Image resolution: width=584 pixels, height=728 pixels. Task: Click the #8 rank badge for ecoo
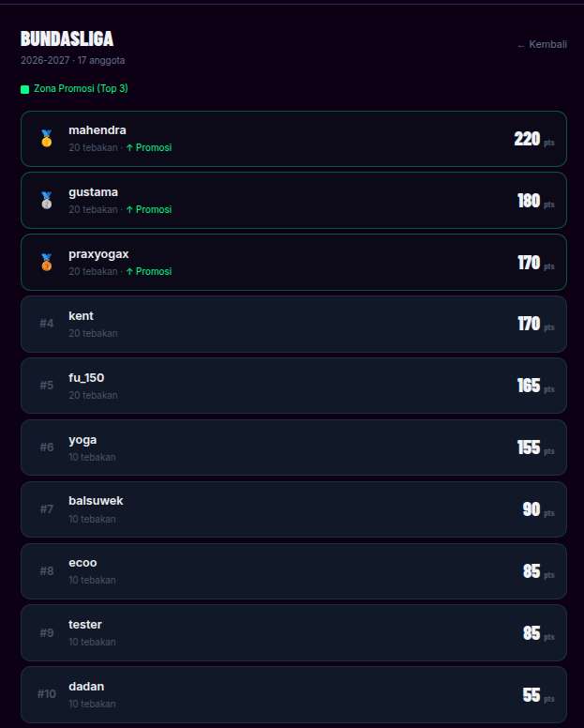46,571
